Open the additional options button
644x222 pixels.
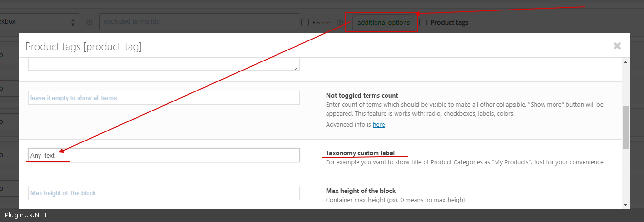pyautogui.click(x=383, y=22)
